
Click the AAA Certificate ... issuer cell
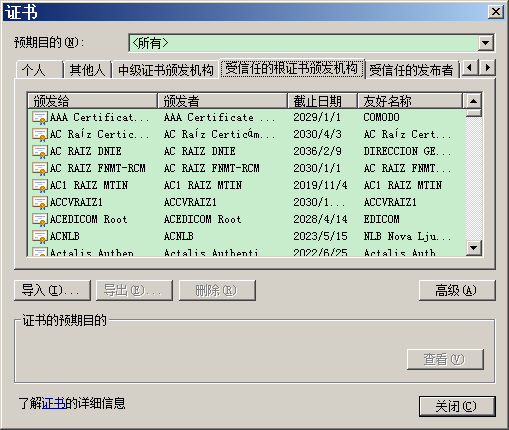tap(220, 118)
